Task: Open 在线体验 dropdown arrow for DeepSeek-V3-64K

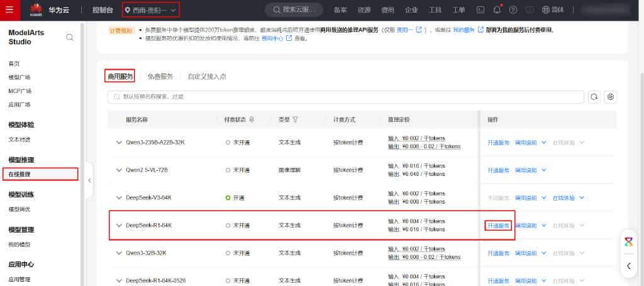Action: 582,198
